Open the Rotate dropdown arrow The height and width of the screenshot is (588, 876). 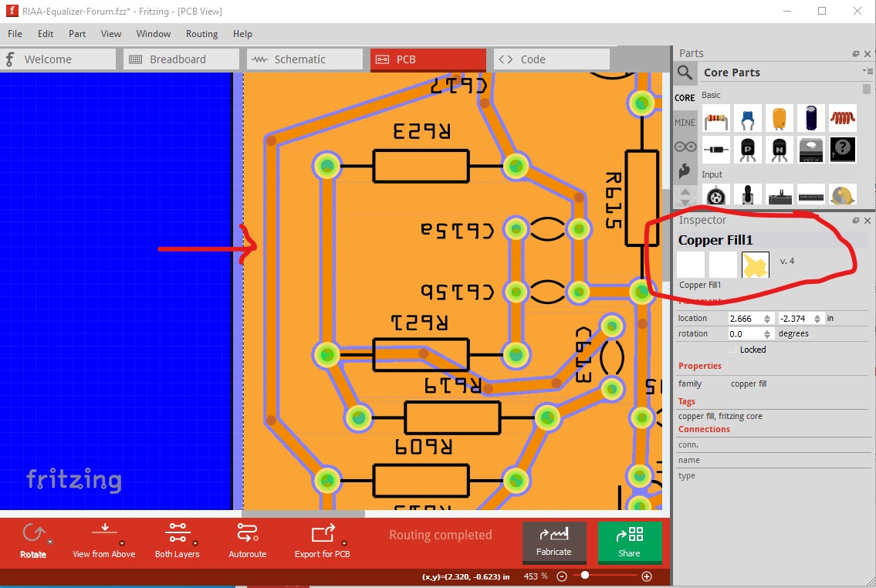click(49, 542)
